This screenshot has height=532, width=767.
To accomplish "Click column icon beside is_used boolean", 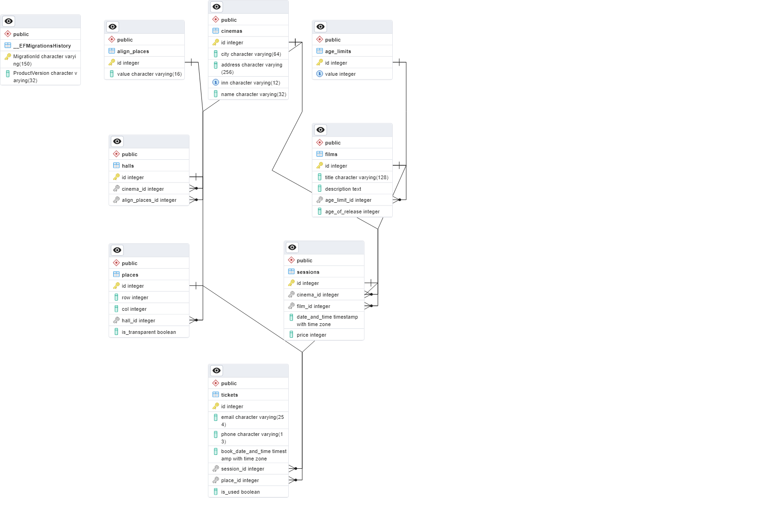I will click(x=215, y=492).
